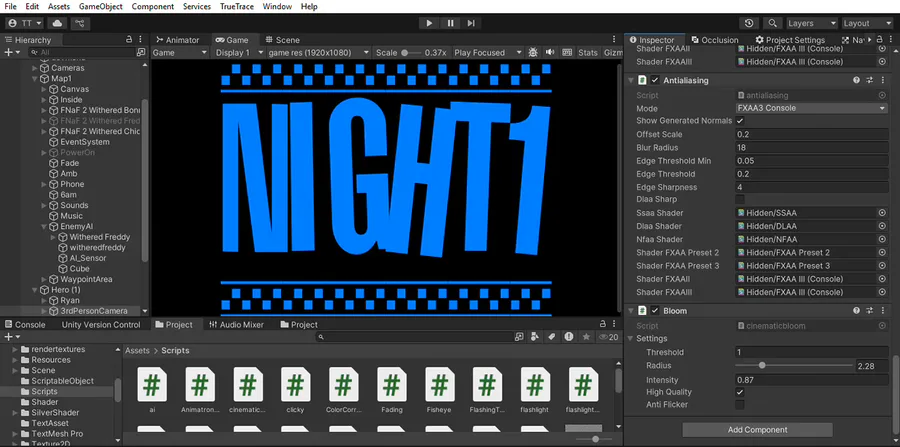Image resolution: width=900 pixels, height=447 pixels.
Task: Click the version control branch icon in the toolbar
Action: coord(79,23)
